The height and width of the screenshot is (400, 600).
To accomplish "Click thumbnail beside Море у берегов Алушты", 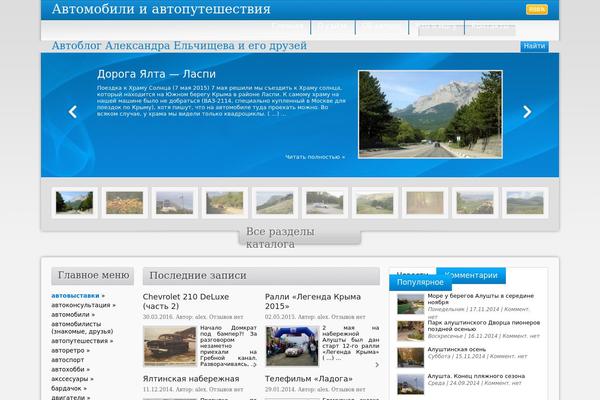I will pyautogui.click(x=410, y=304).
